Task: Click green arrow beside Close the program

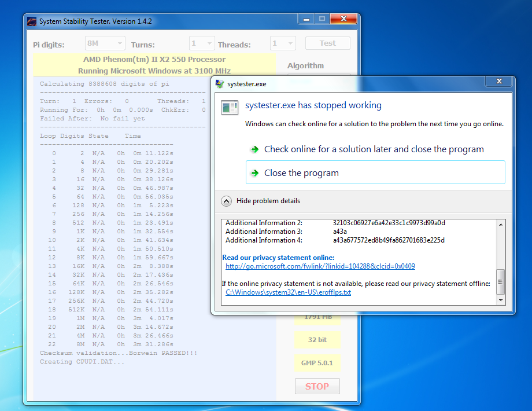Action: [255, 173]
